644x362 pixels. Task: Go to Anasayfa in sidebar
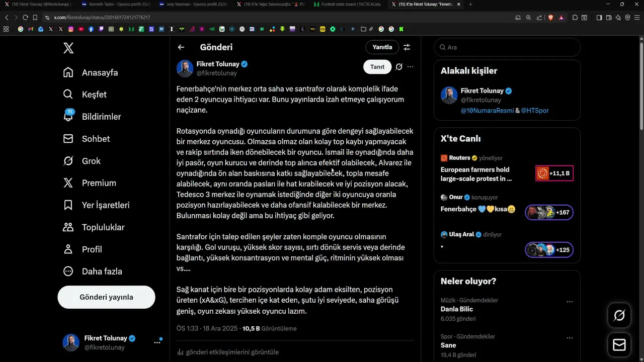click(x=91, y=72)
